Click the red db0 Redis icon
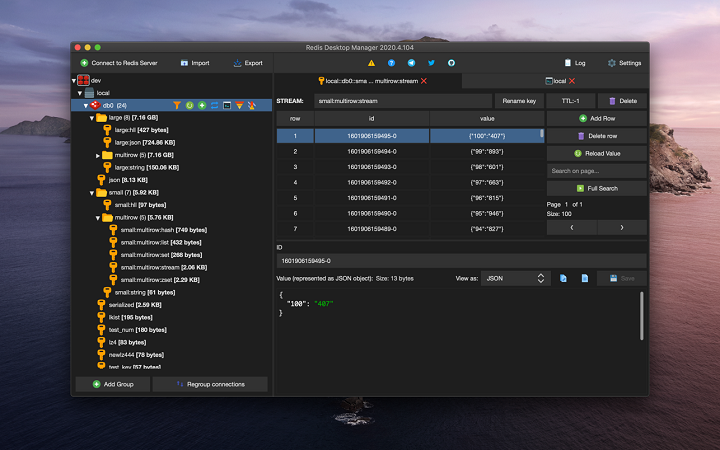The height and width of the screenshot is (450, 720). tap(95, 105)
